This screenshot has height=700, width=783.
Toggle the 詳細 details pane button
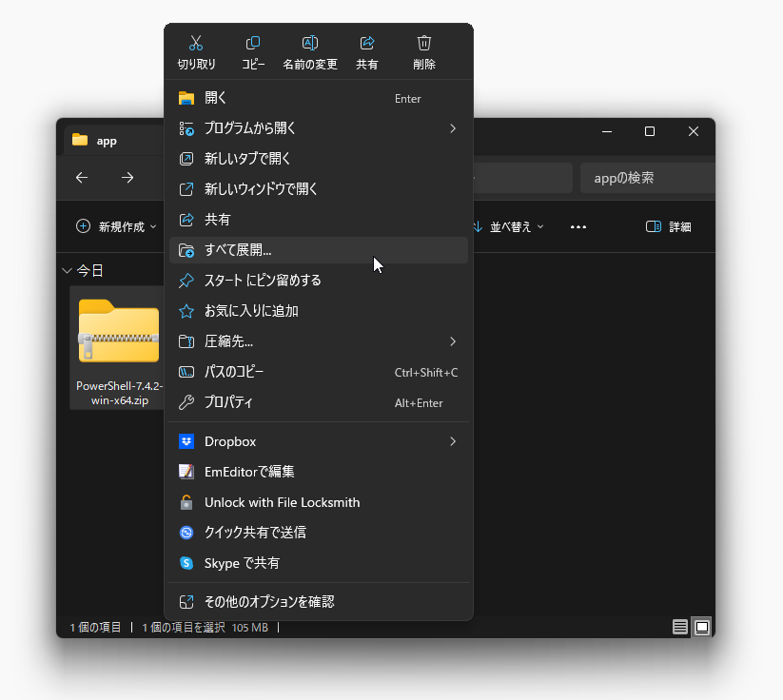pos(668,226)
